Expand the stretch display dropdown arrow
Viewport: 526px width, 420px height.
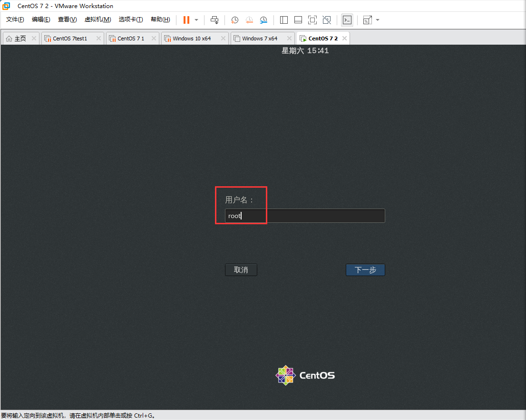point(378,20)
